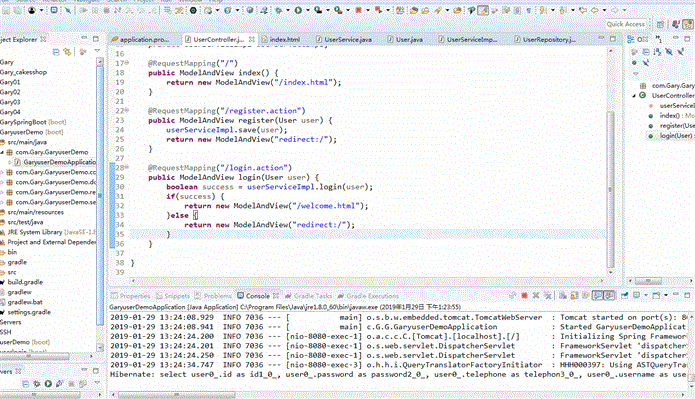
Task: Click the Last Edit Location arrow icon
Action: [x=583, y=10]
